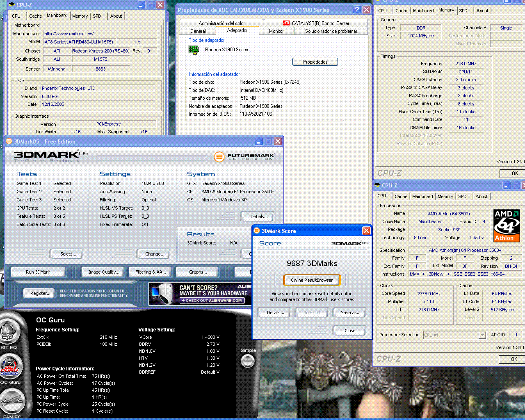
Task: Click the help question mark button
Action: 357,10
